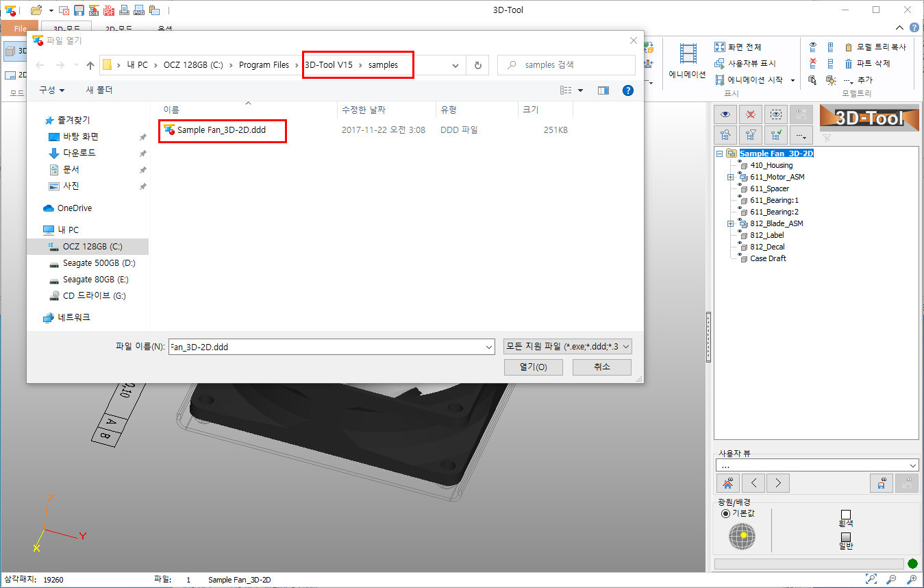Image resolution: width=924 pixels, height=588 pixels.
Task: Expand the 812_Blade_ASM node
Action: (x=731, y=223)
